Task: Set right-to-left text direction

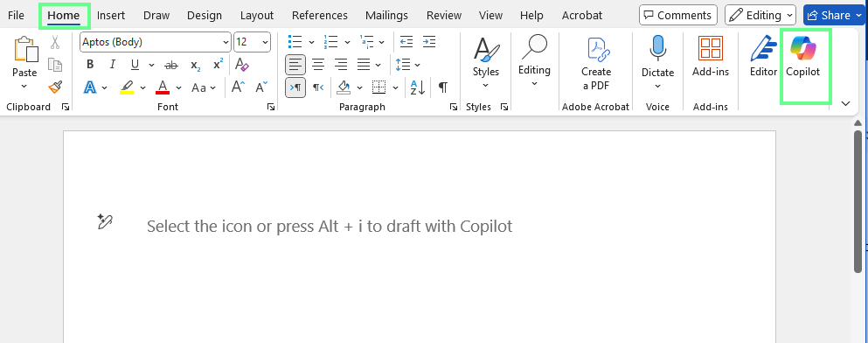Action: coord(318,87)
